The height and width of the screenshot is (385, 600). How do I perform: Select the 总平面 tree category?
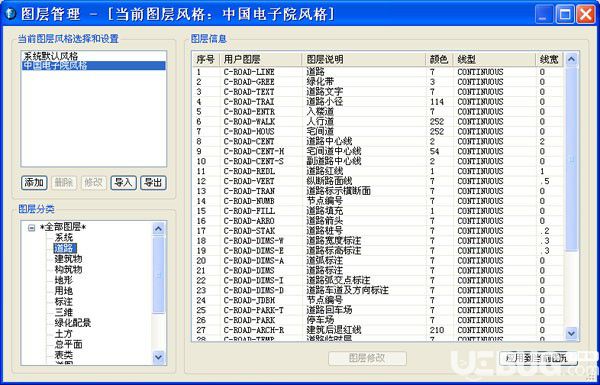pos(68,344)
